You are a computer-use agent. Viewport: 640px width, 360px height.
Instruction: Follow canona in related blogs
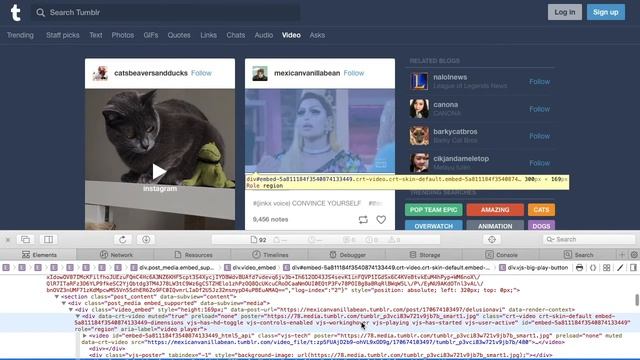pyautogui.click(x=539, y=109)
